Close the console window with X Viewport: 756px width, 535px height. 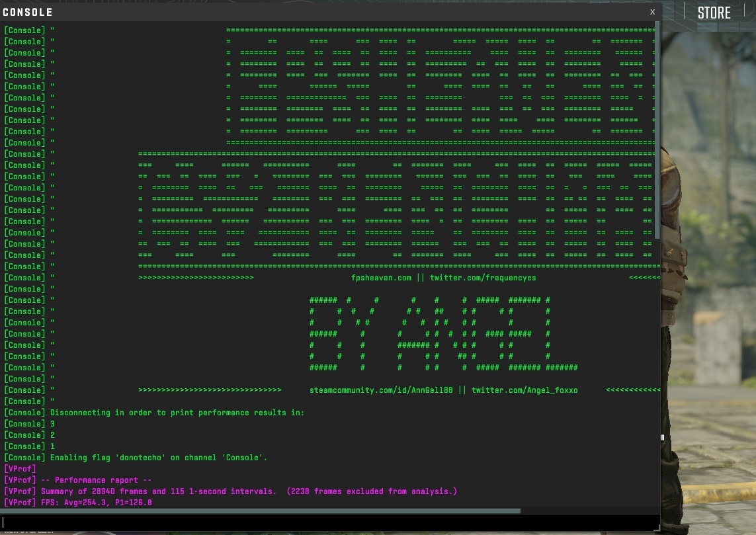[x=652, y=12]
